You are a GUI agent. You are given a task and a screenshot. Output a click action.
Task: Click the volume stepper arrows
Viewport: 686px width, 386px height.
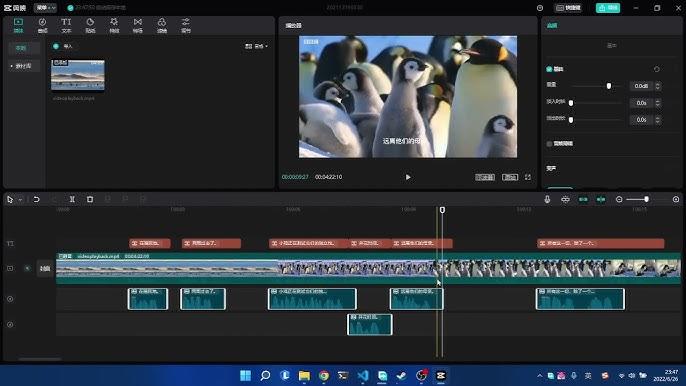(658, 86)
